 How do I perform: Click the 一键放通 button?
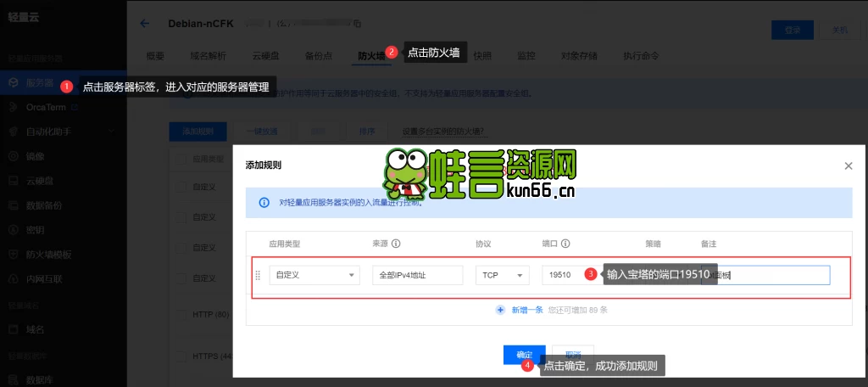point(262,132)
